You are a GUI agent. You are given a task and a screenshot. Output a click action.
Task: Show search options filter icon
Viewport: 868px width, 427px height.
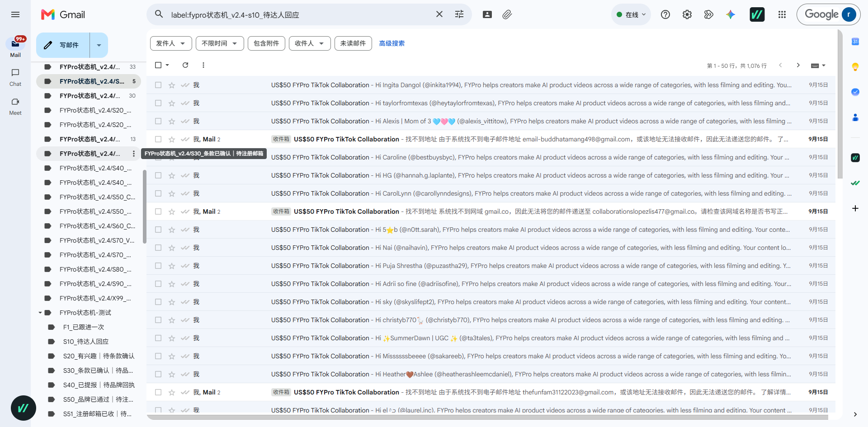point(459,14)
